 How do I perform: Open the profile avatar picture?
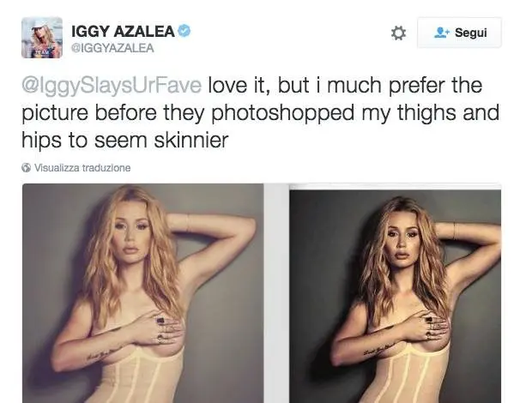41,37
